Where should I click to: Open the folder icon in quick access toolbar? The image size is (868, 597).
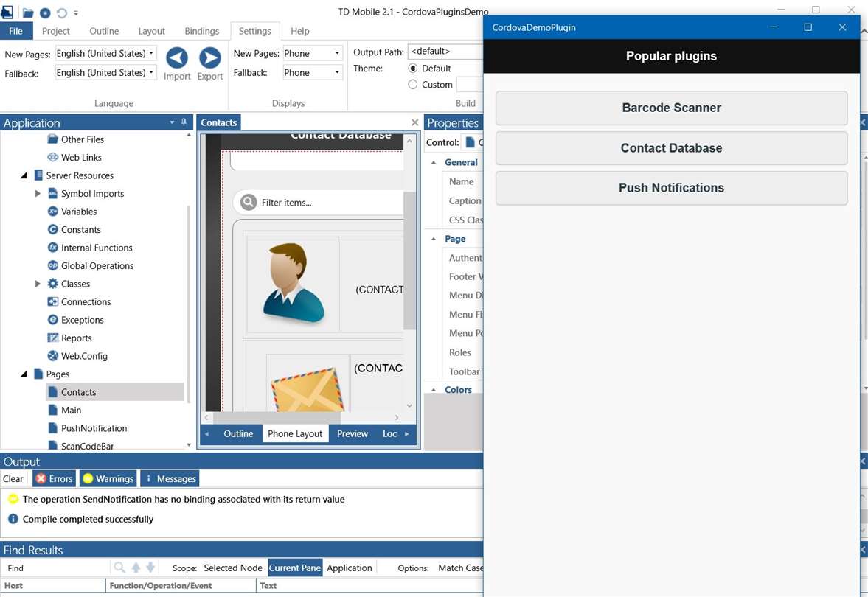point(28,13)
